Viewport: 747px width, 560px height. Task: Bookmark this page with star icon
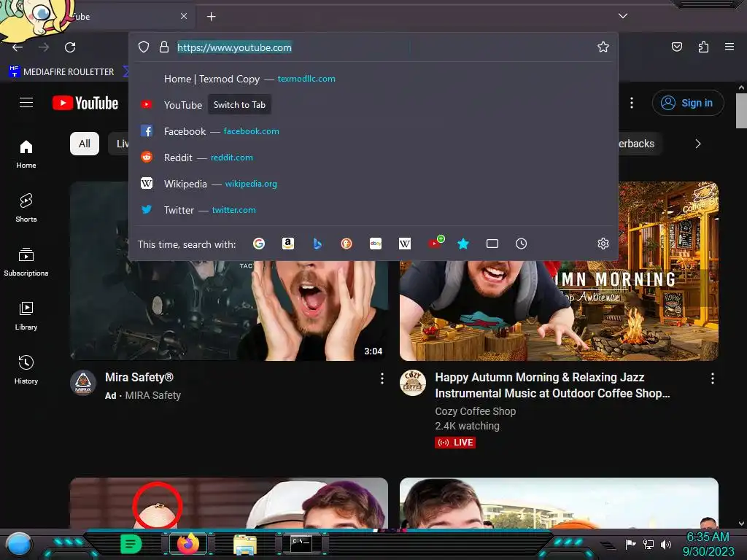603,47
